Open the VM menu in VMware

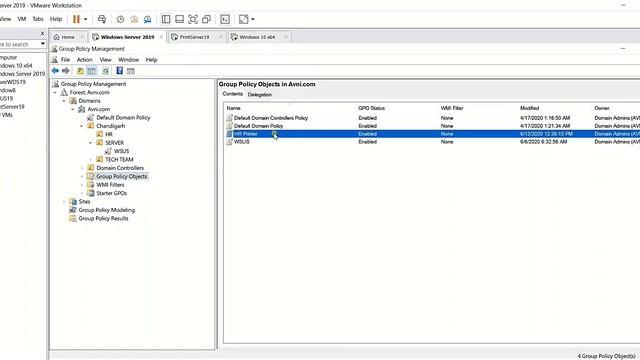[22, 19]
